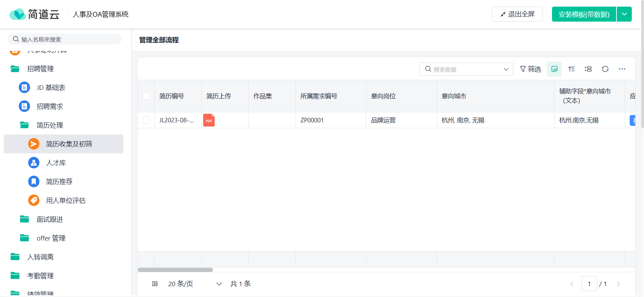Click the 入转调离 folder icon
644x297 pixels.
(x=15, y=257)
